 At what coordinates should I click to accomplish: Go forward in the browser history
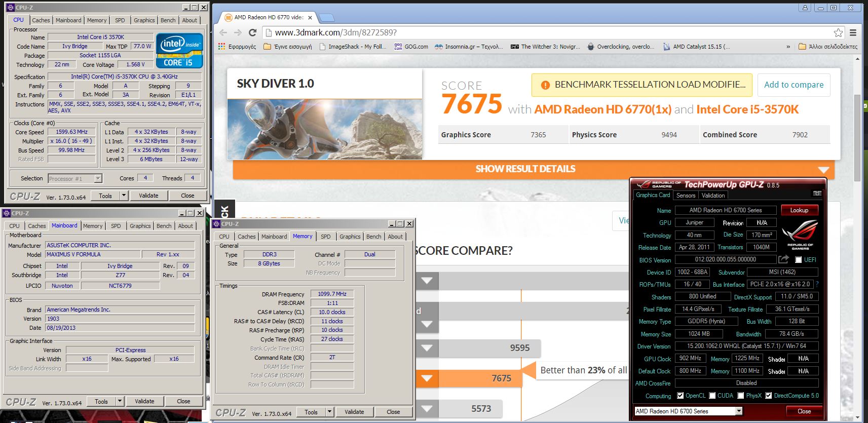click(238, 32)
